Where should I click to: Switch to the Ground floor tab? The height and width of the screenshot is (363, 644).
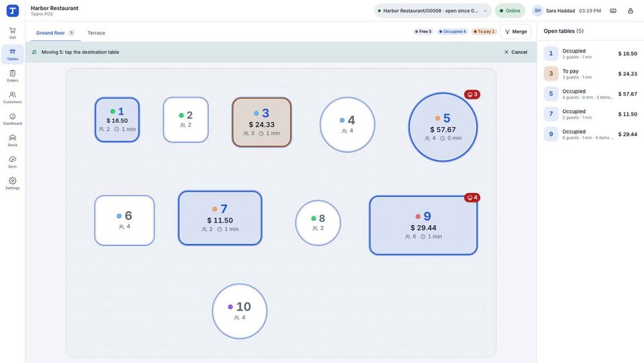(56, 33)
